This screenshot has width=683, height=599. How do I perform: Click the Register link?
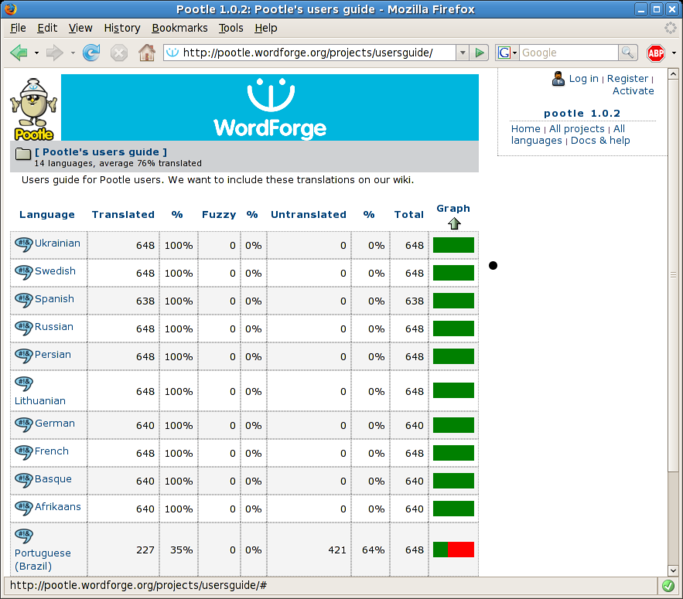(x=628, y=78)
